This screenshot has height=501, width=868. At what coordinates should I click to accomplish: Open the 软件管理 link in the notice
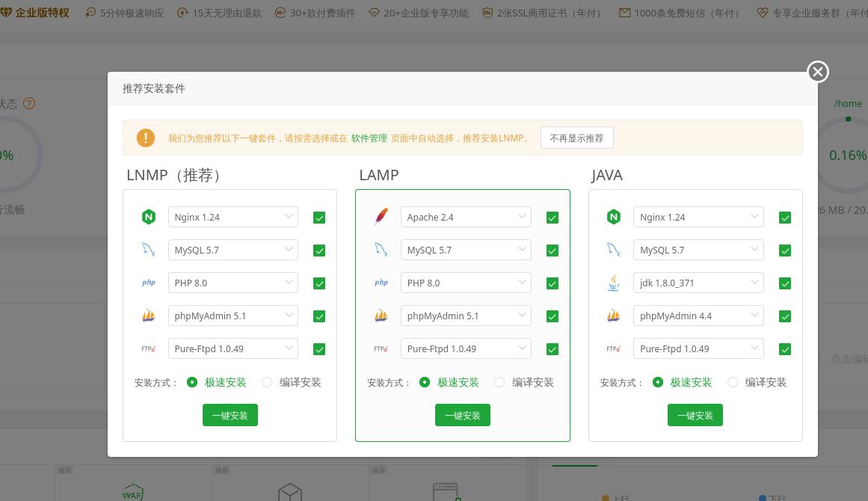(369, 138)
